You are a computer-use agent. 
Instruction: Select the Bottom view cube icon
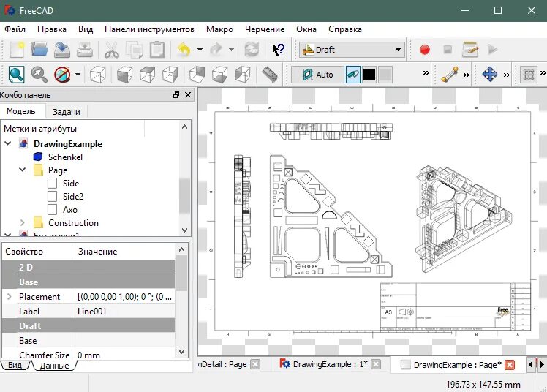point(220,75)
